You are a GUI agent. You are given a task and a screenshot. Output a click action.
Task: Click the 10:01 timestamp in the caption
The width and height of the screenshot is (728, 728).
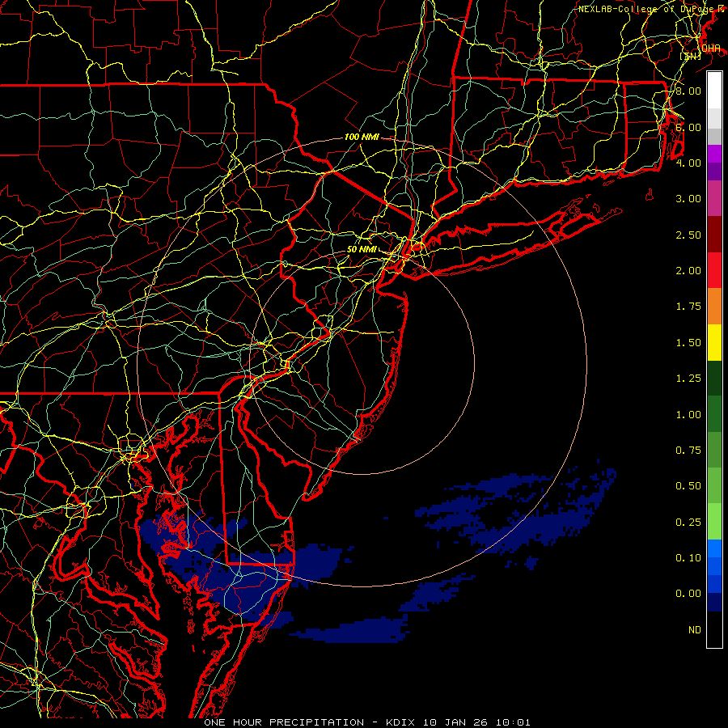click(513, 722)
